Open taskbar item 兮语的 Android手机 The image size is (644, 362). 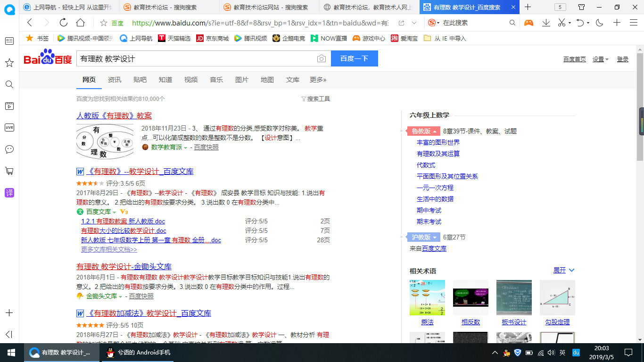[x=138, y=352]
